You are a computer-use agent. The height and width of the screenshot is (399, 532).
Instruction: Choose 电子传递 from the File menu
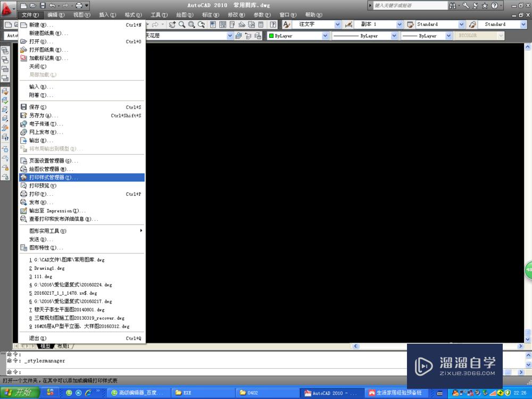[82, 124]
